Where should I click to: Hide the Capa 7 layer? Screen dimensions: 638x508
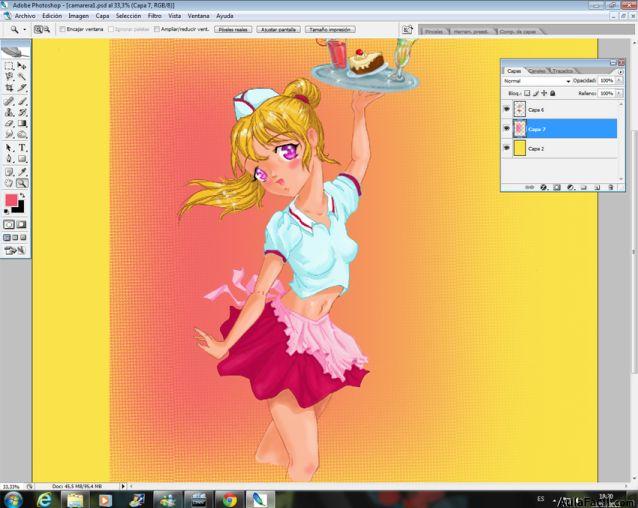tap(507, 129)
